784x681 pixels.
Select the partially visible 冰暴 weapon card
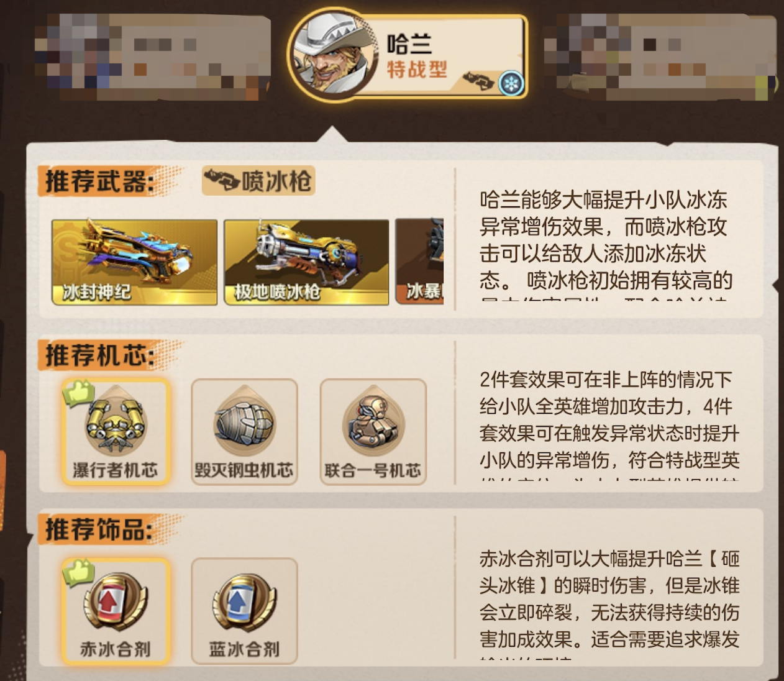click(x=420, y=262)
